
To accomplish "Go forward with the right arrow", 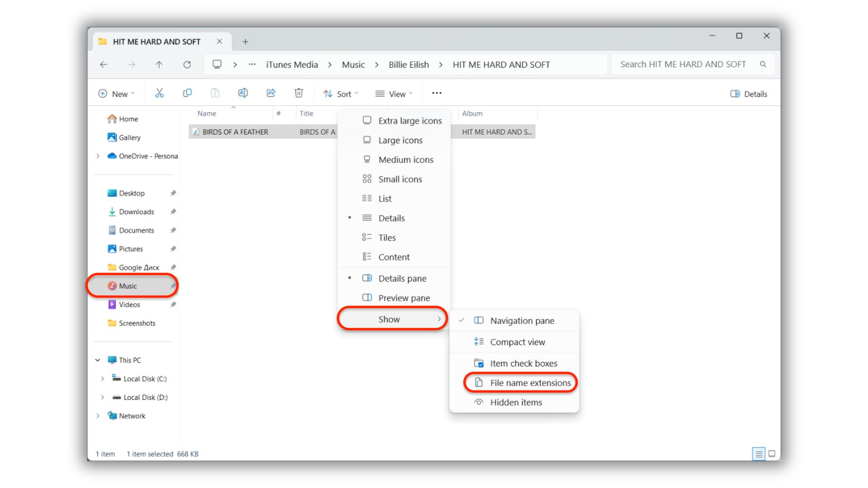I will (x=131, y=65).
